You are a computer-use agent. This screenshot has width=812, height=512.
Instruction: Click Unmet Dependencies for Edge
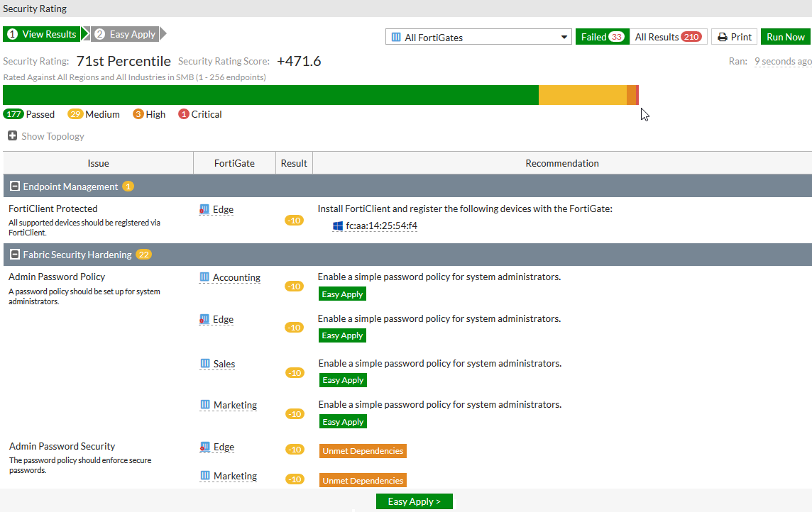pyautogui.click(x=363, y=451)
